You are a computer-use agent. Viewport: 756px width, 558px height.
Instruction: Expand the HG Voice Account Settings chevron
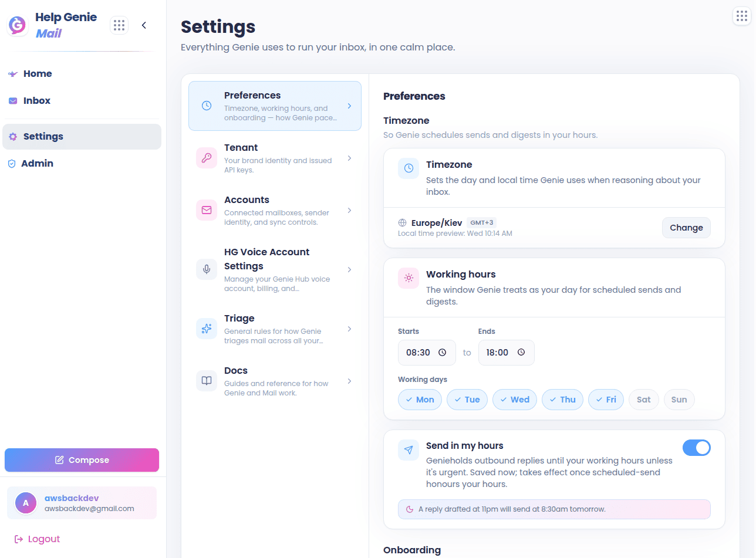click(x=349, y=270)
